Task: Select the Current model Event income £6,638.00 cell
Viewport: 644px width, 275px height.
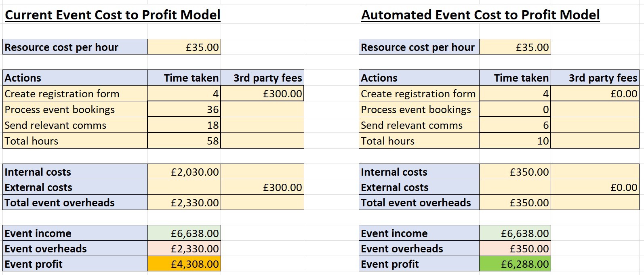Action: coord(184,233)
